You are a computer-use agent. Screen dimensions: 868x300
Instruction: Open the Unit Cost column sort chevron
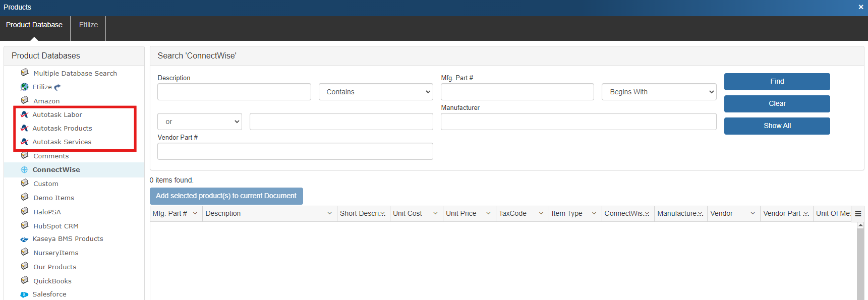435,214
